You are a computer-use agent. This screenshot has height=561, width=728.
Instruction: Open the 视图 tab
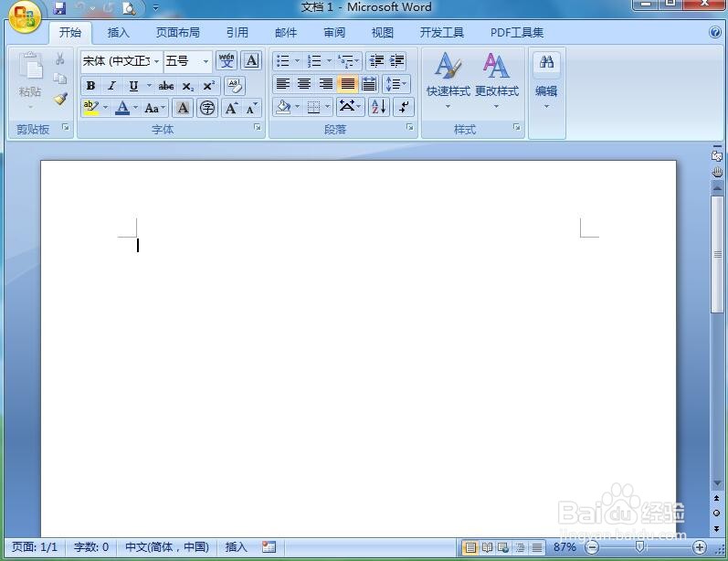[x=383, y=33]
